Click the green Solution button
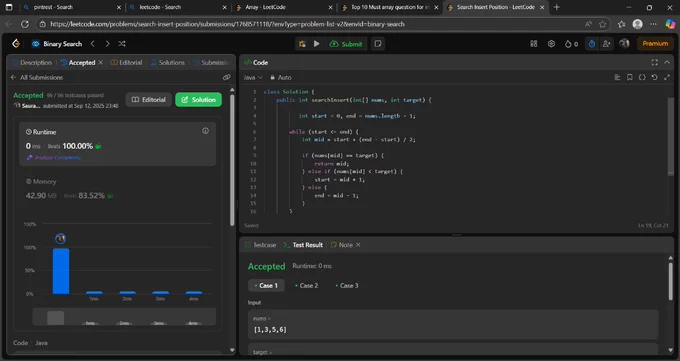This screenshot has width=680, height=361. pos(198,100)
